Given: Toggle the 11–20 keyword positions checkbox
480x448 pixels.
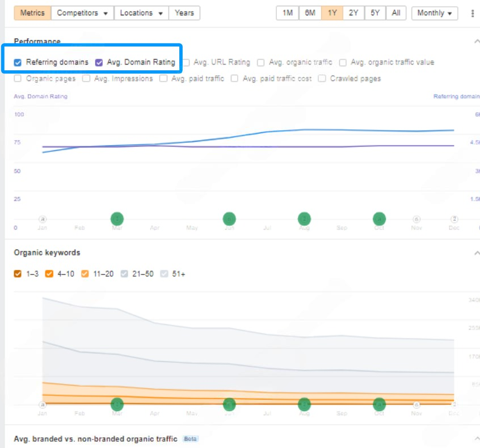Looking at the screenshot, I should (x=85, y=273).
